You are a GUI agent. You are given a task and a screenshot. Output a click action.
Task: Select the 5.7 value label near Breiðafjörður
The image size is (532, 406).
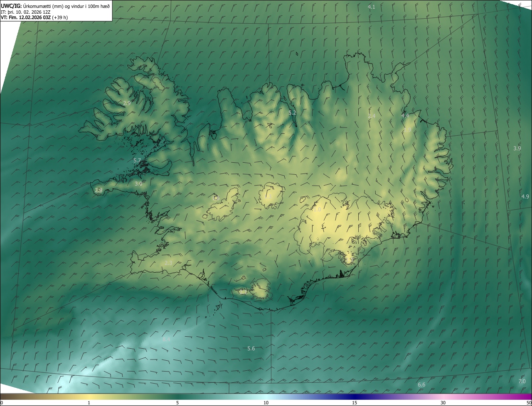(x=137, y=160)
